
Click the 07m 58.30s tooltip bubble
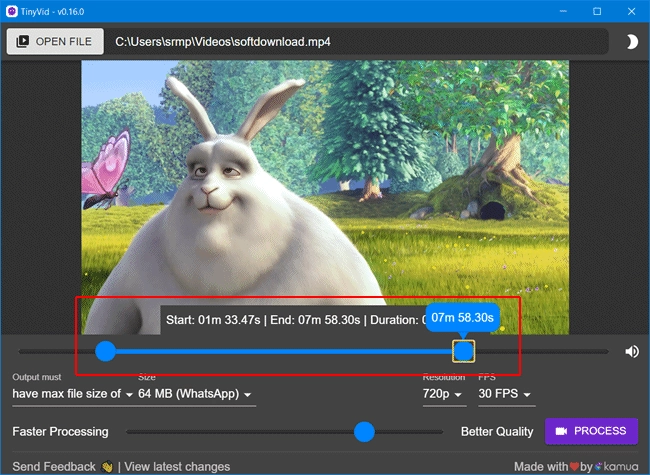(x=462, y=318)
